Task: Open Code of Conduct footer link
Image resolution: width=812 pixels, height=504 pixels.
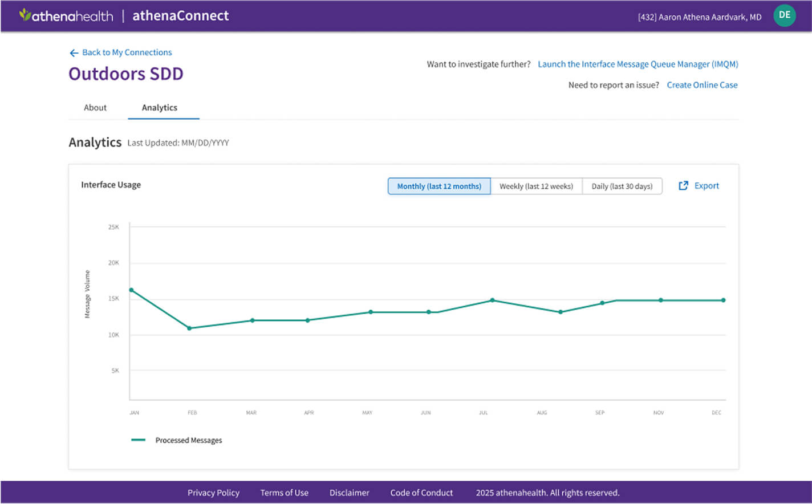Action: (421, 493)
